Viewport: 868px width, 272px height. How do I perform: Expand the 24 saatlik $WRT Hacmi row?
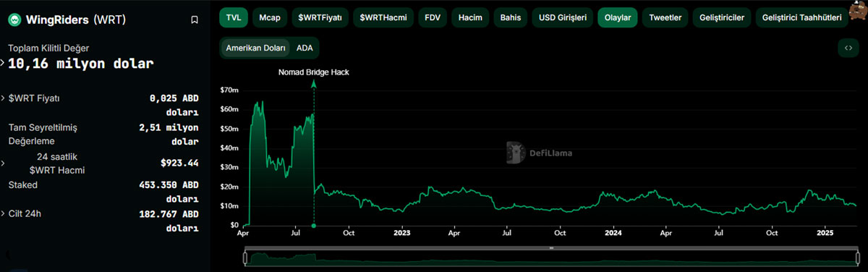click(x=3, y=163)
